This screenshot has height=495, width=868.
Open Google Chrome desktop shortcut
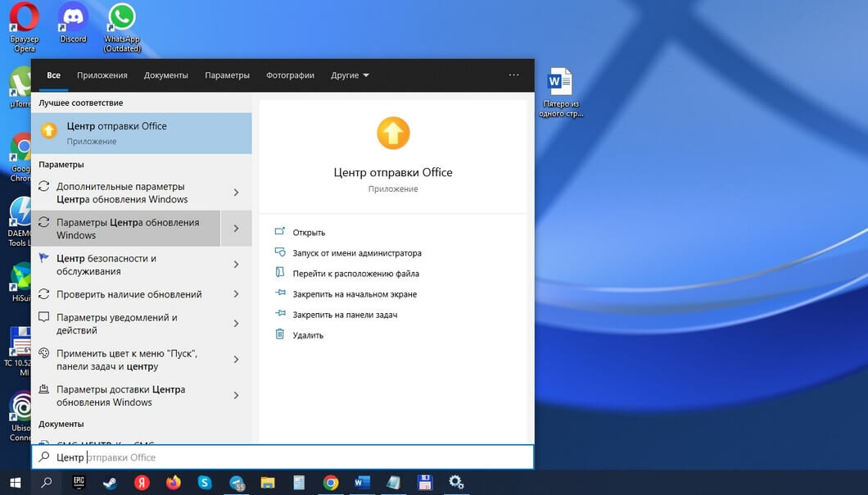tap(20, 157)
